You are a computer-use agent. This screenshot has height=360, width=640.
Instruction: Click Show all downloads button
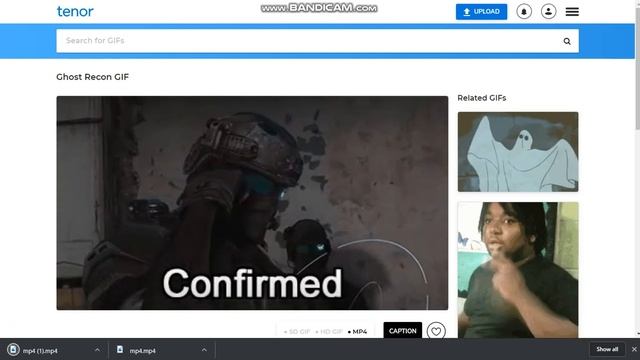pyautogui.click(x=607, y=349)
